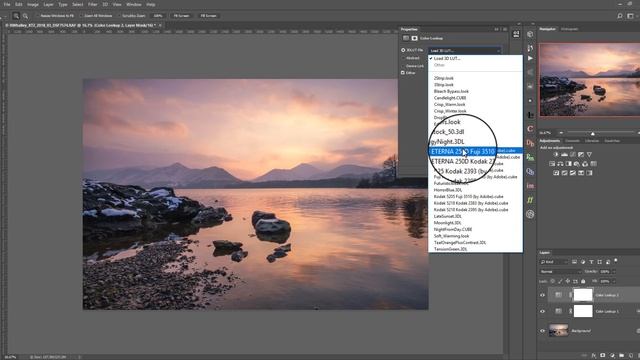This screenshot has width=640, height=360.
Task: Enable Resize Windows to Fit checkbox
Action: tap(37, 16)
